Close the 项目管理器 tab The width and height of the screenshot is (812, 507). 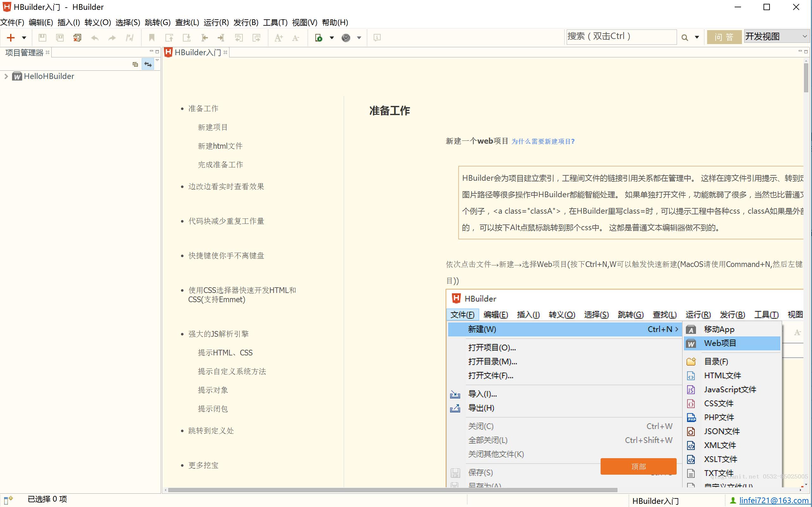point(48,52)
